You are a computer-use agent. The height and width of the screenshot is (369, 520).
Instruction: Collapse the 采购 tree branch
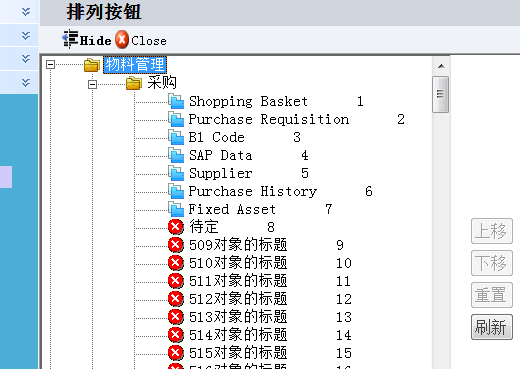[92, 85]
